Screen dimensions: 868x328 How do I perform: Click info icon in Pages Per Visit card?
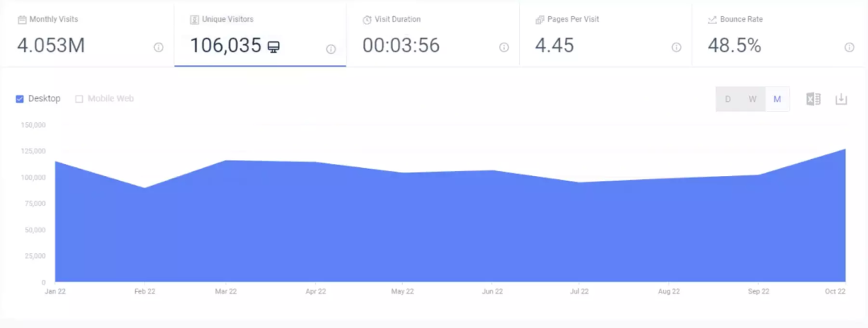pyautogui.click(x=677, y=47)
